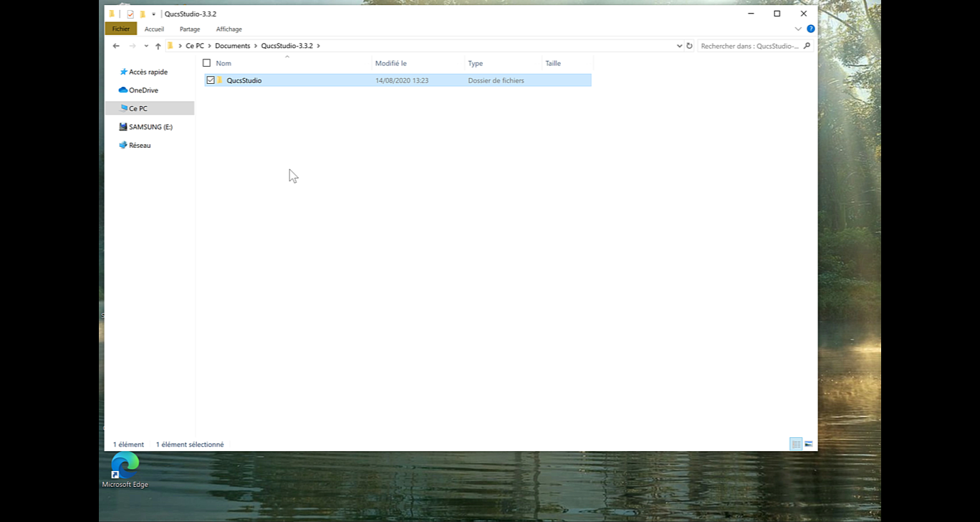Open the recent locations dropdown arrow
The height and width of the screenshot is (522, 980).
146,46
